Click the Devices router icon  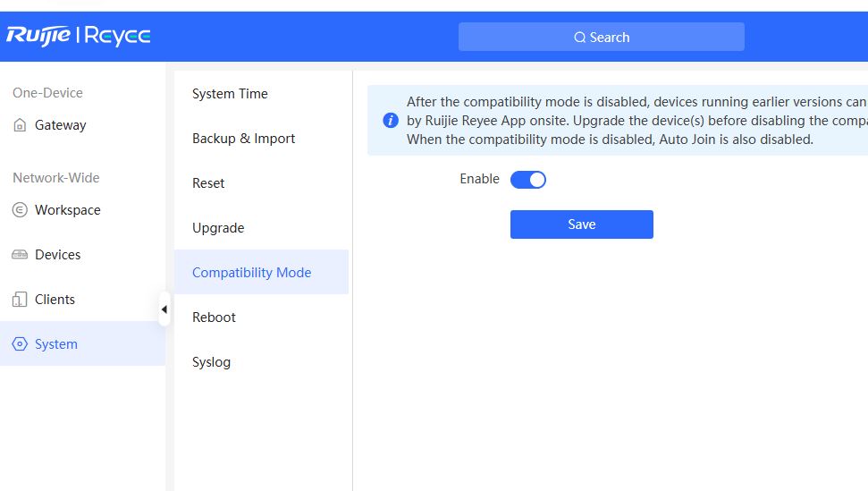pyautogui.click(x=20, y=255)
